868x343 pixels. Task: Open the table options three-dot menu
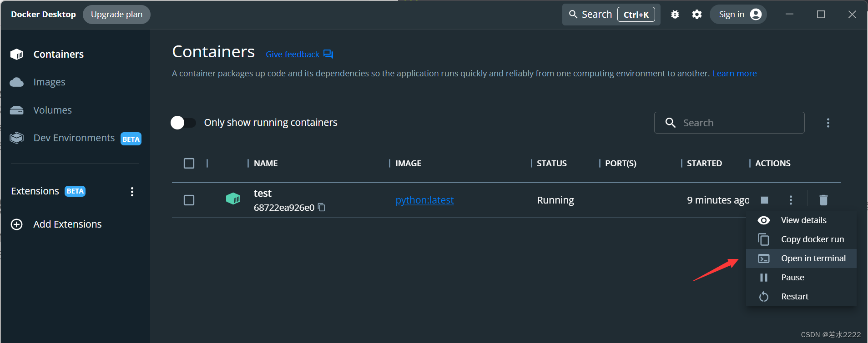[828, 123]
